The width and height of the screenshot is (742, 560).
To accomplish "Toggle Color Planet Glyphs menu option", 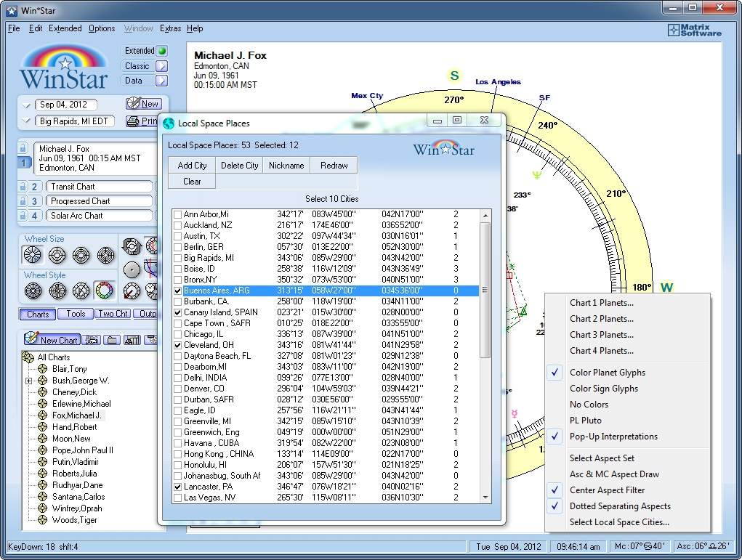I will pyautogui.click(x=607, y=372).
